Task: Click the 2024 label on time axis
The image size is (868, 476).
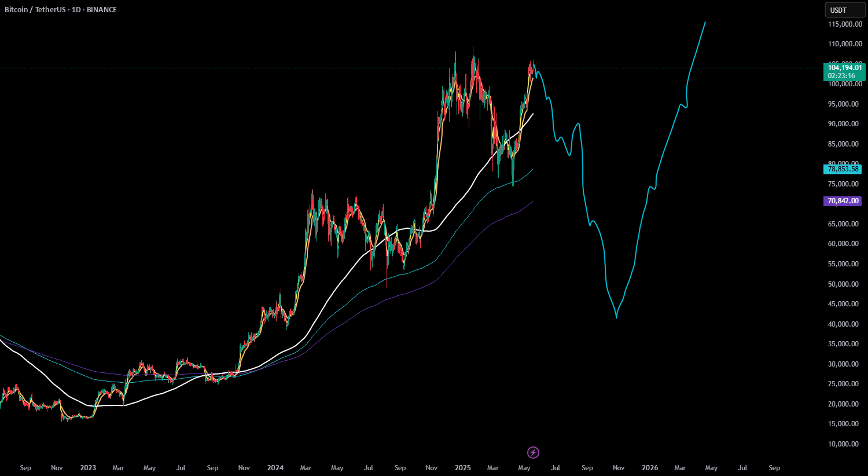Action: (x=275, y=468)
